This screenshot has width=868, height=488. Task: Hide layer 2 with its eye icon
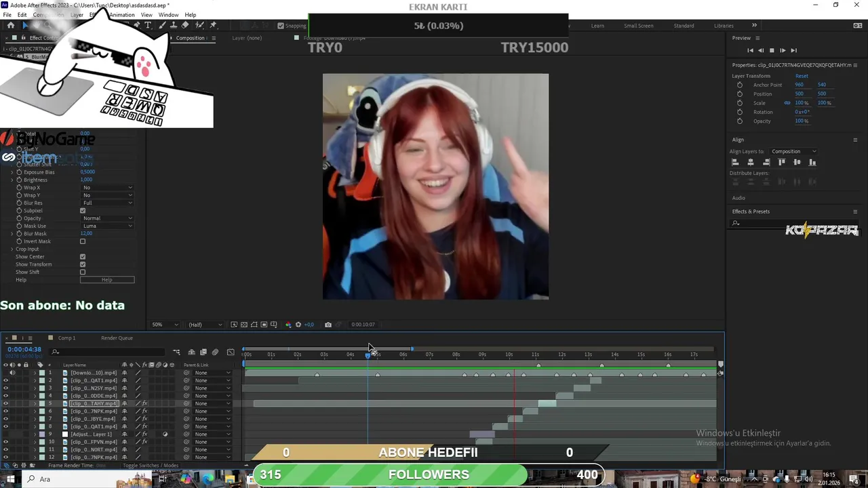[6, 380]
